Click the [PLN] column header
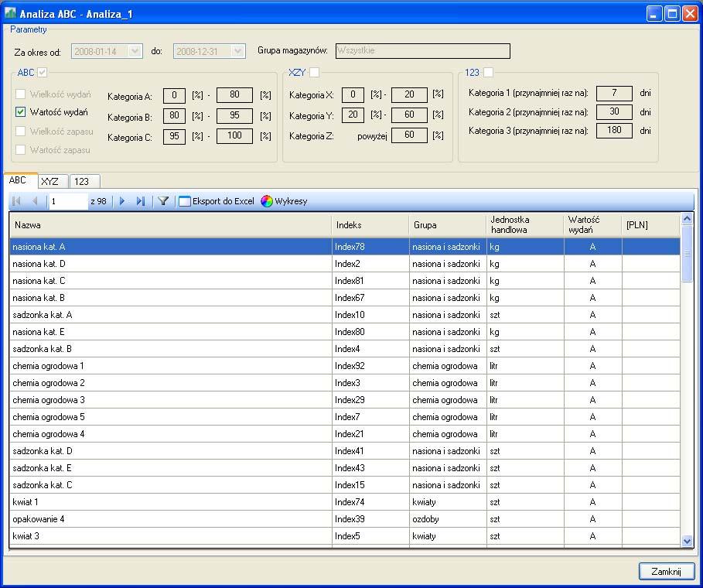This screenshot has width=703, height=588. click(651, 225)
